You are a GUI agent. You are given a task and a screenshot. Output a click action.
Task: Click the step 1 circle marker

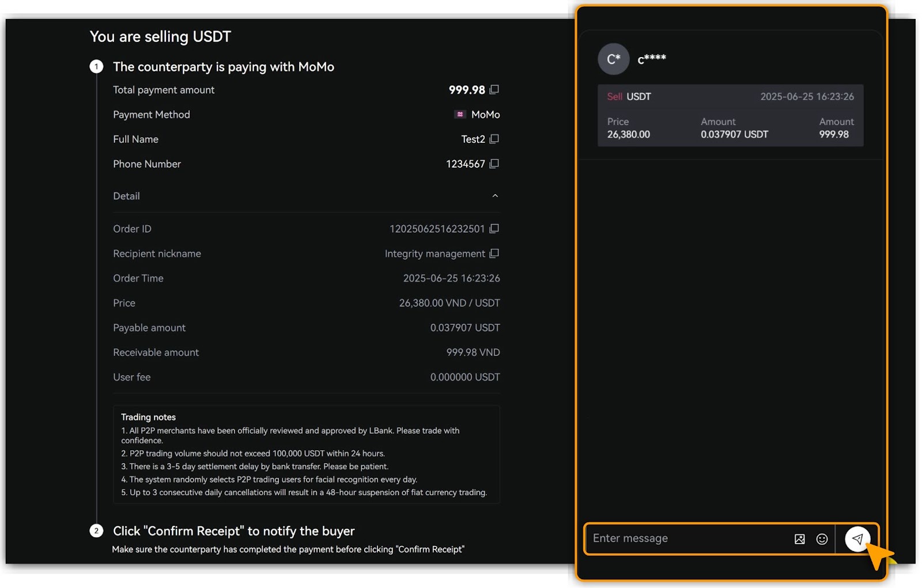tap(96, 67)
